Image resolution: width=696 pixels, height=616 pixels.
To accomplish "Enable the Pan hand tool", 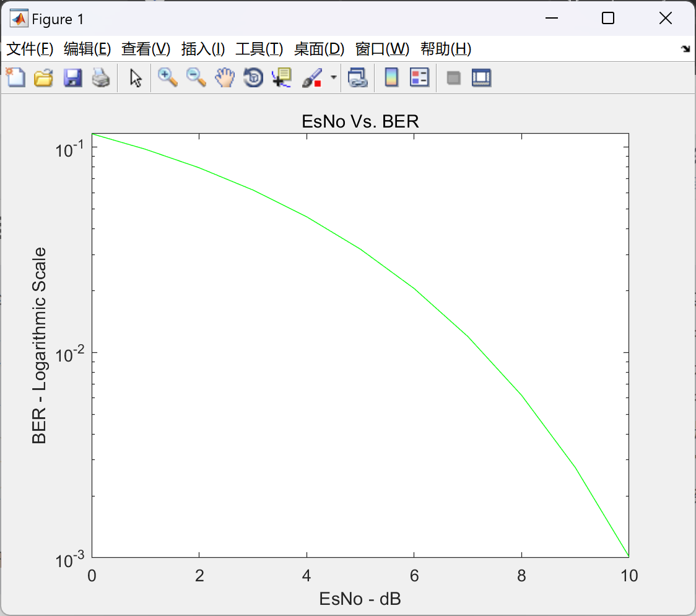I will tap(225, 77).
